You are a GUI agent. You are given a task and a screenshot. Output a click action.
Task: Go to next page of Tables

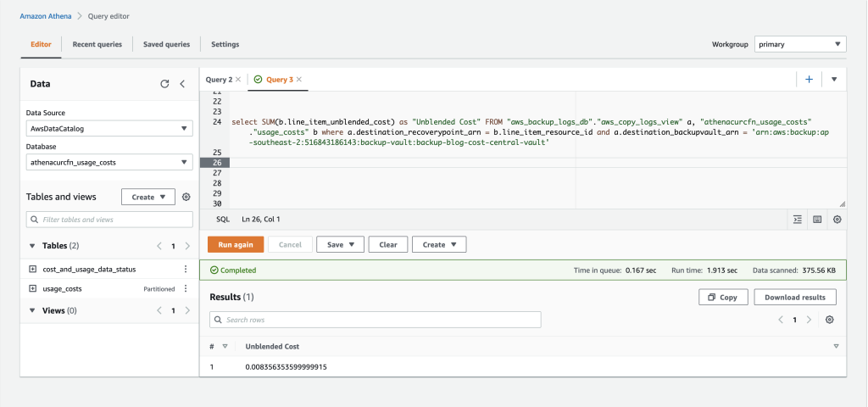(187, 246)
